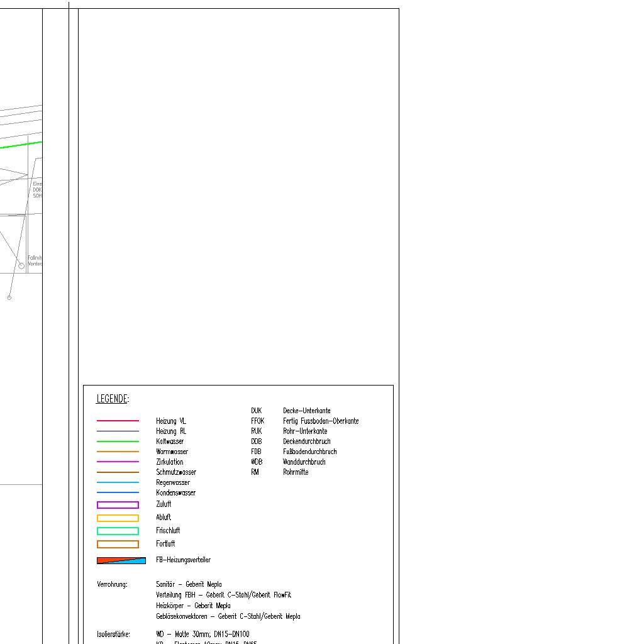644x644 pixels.
Task: Click the red-blue FB-Heizungsverteiler symbol
Action: pyautogui.click(x=121, y=560)
